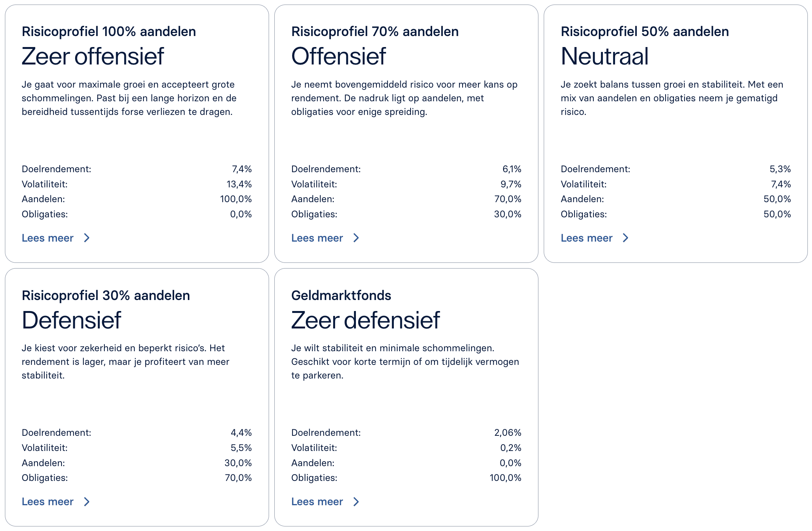Click the chevron arrow in Zeer offensief card

coord(87,238)
